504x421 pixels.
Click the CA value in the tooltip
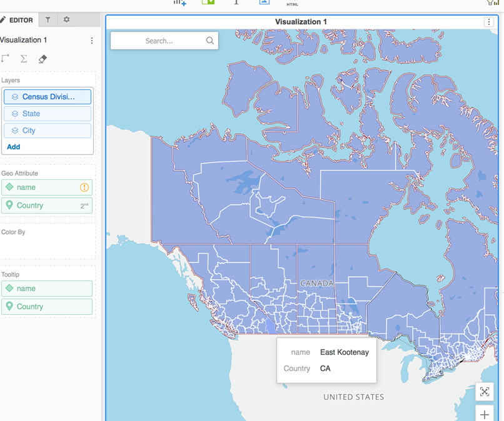tap(325, 369)
